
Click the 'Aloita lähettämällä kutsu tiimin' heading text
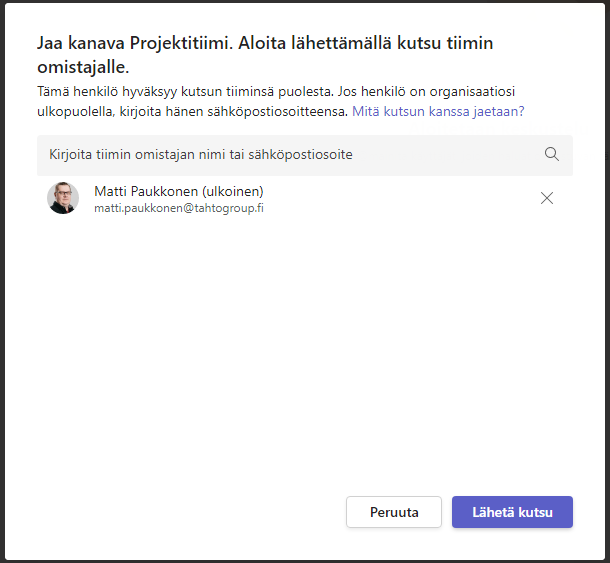(x=365, y=43)
